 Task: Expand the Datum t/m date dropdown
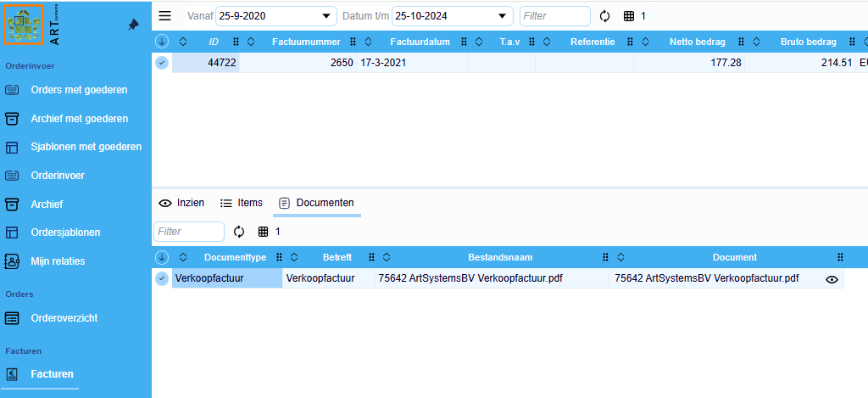(x=504, y=16)
